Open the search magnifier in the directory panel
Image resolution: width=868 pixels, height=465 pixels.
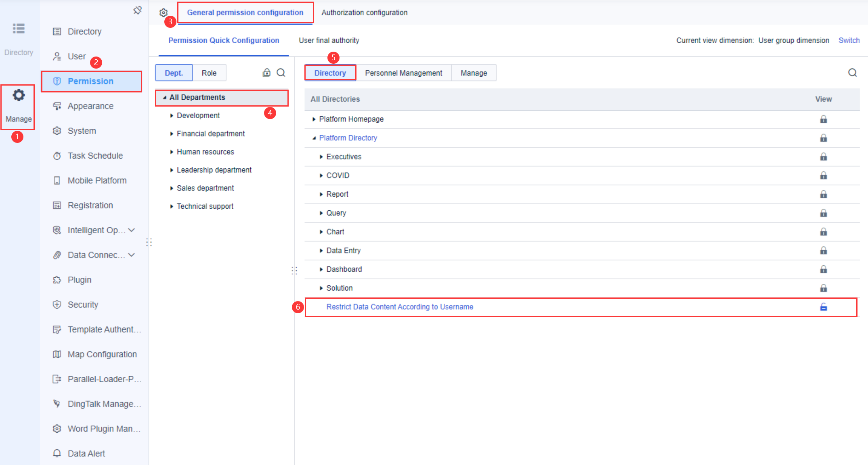pyautogui.click(x=852, y=73)
